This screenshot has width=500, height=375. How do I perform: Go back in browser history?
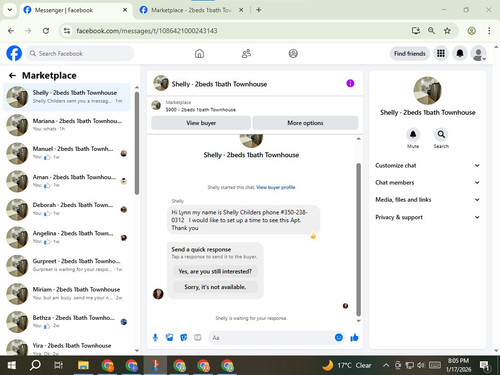click(11, 31)
